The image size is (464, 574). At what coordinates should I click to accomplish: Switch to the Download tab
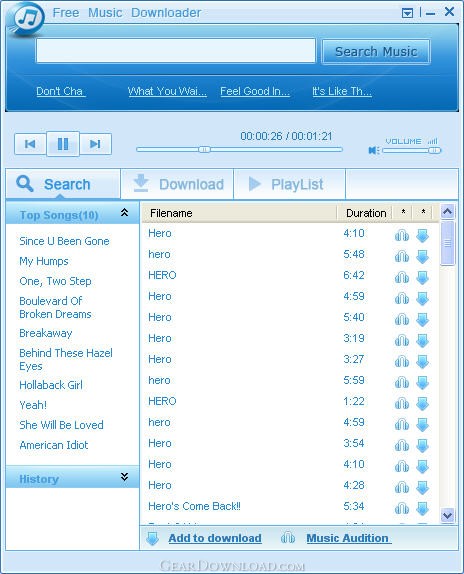click(x=177, y=184)
